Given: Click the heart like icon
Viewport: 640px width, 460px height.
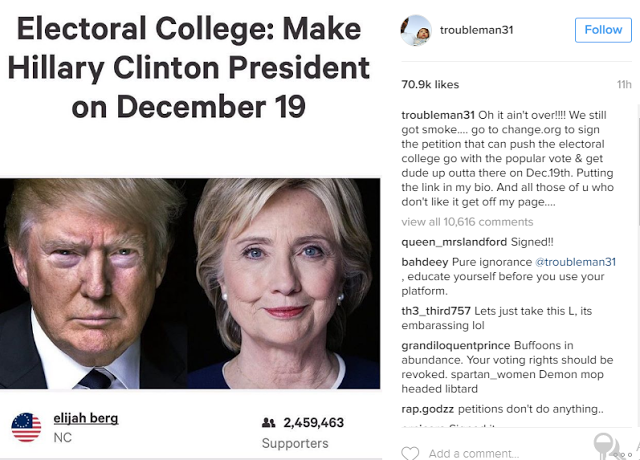Looking at the screenshot, I should tap(410, 453).
